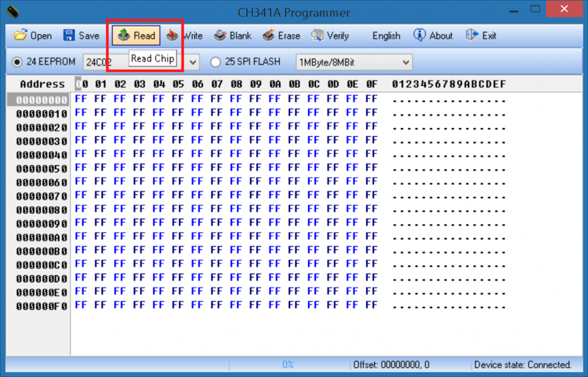The image size is (588, 377).
Task: Click the 0C hex column header
Action: click(314, 84)
